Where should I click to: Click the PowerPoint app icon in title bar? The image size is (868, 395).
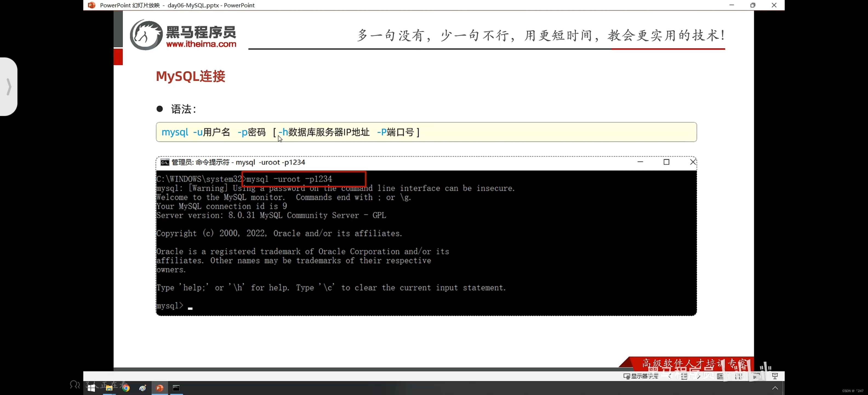[x=92, y=5]
